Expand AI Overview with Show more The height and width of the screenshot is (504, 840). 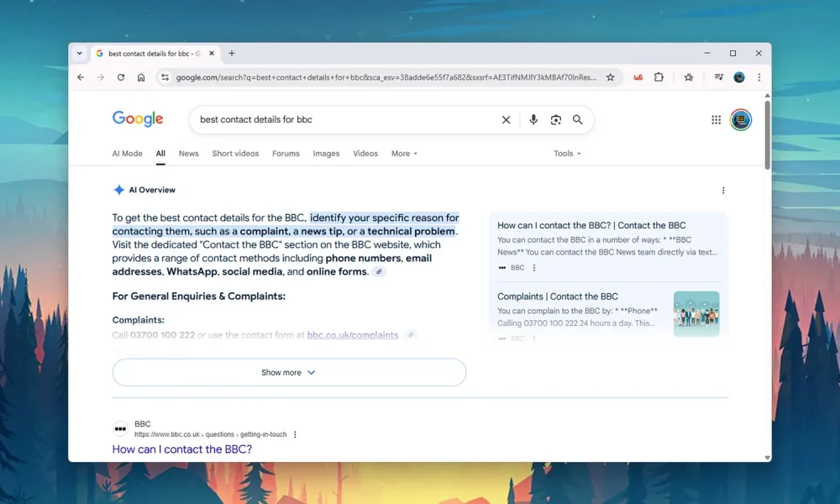(289, 372)
